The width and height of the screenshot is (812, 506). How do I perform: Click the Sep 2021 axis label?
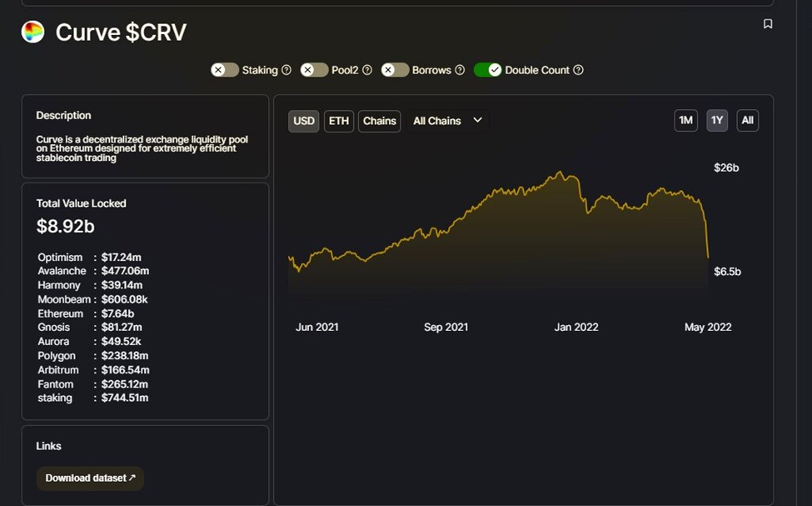(446, 327)
